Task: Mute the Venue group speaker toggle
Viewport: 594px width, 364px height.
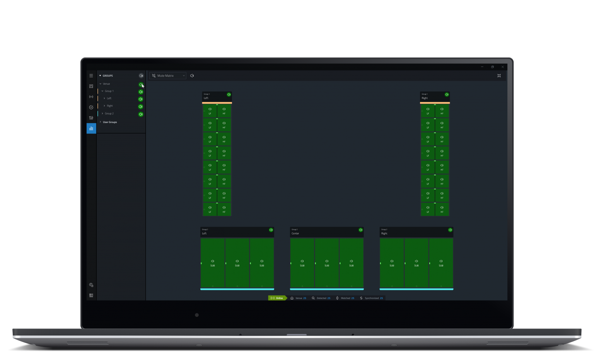Action: [x=141, y=84]
